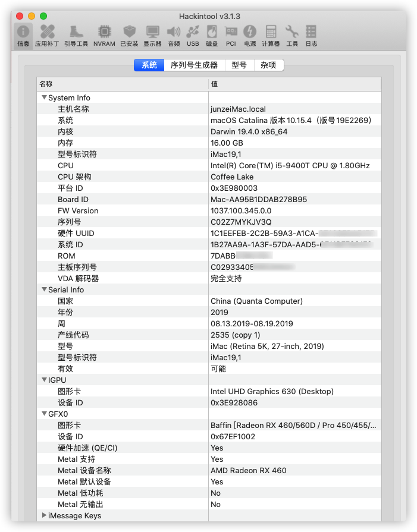Select the Intel Core i5-9400T CPU value

[x=290, y=166]
